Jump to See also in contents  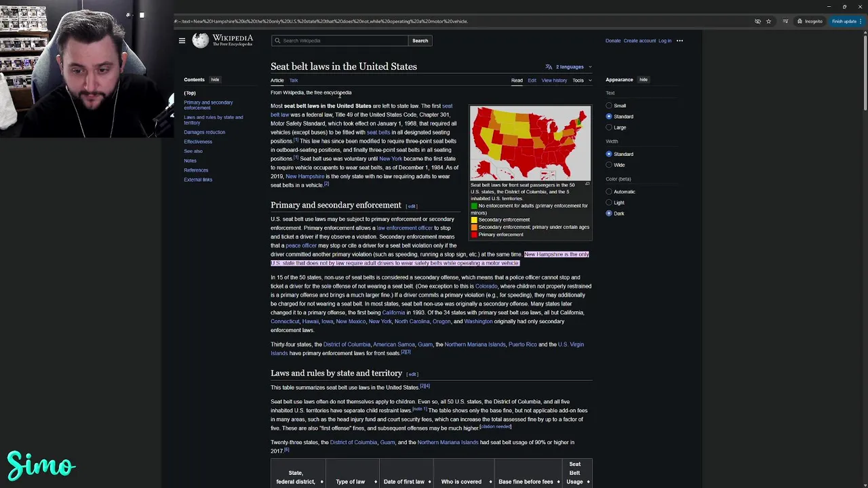point(193,151)
